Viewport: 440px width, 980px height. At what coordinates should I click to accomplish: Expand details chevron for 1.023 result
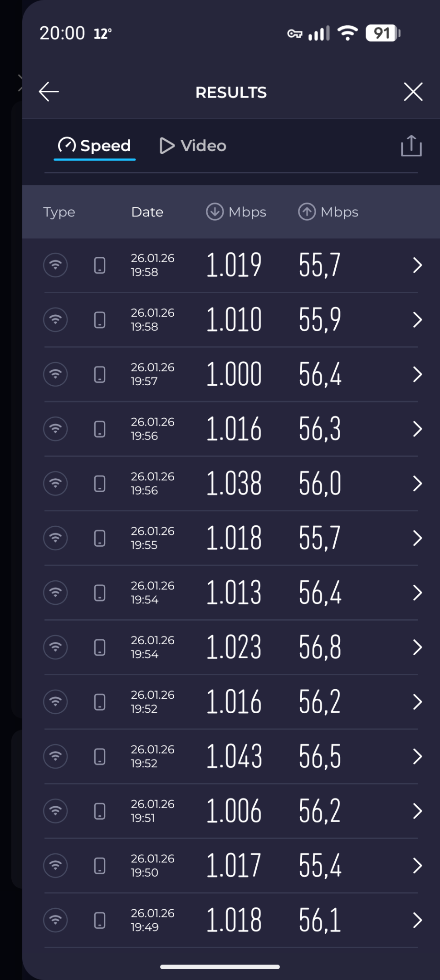click(417, 647)
